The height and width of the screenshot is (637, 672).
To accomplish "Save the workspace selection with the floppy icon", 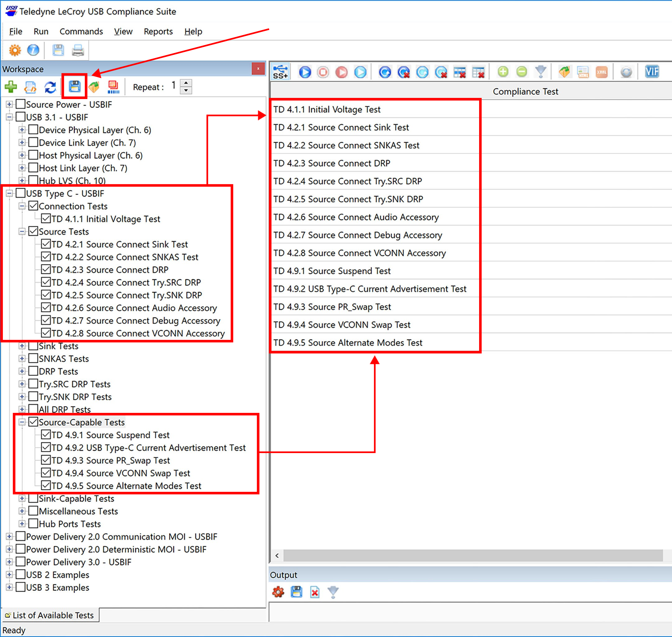I will coord(74,86).
